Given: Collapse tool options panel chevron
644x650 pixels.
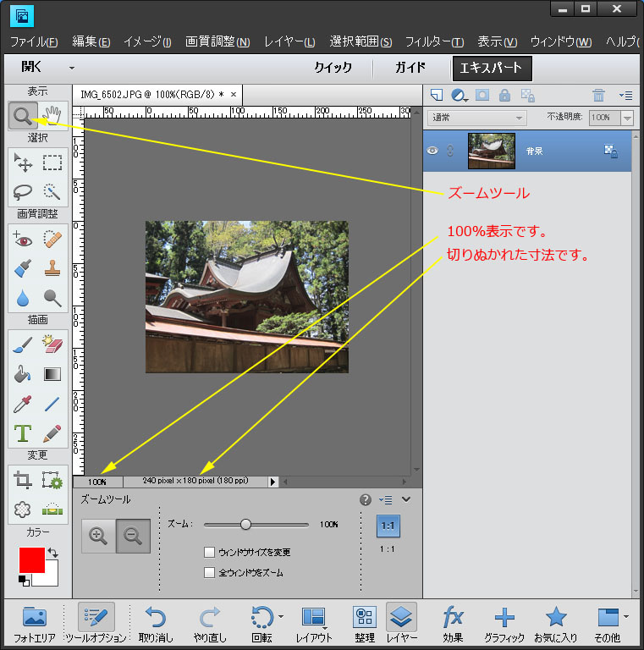Looking at the screenshot, I should tap(406, 499).
